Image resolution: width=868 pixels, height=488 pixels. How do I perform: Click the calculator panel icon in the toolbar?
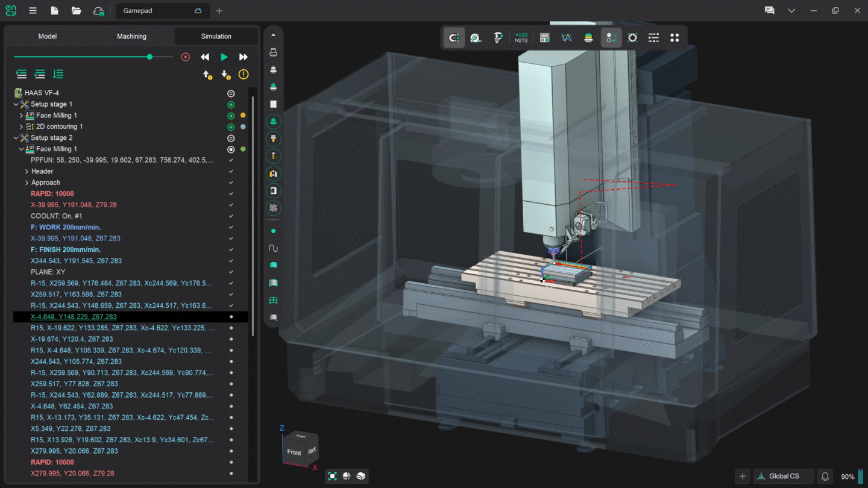click(x=544, y=37)
